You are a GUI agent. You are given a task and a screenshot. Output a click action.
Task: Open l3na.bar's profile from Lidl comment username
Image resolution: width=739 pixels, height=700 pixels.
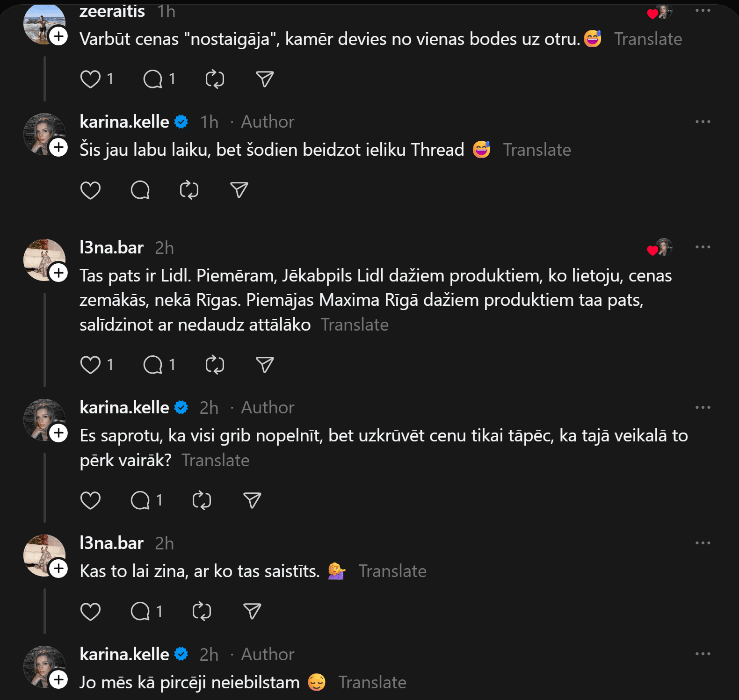pyautogui.click(x=111, y=248)
